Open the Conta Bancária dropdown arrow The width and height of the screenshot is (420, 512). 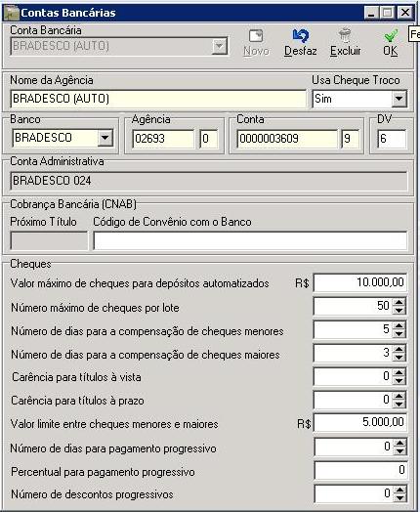pyautogui.click(x=220, y=46)
